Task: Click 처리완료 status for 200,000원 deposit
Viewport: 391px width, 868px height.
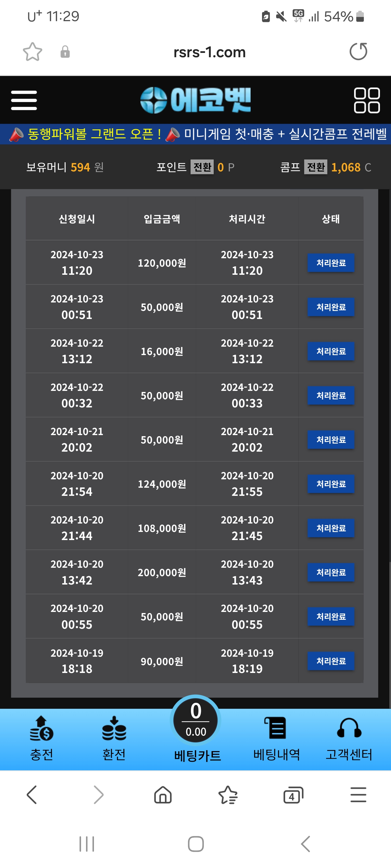Action: click(x=331, y=573)
